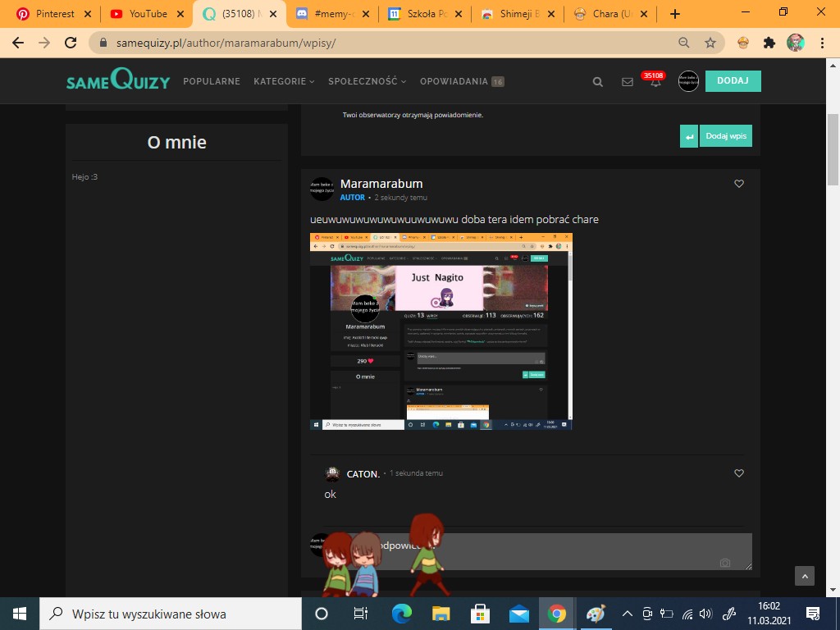
Task: Click the Windows taskbar search box
Action: click(x=172, y=614)
